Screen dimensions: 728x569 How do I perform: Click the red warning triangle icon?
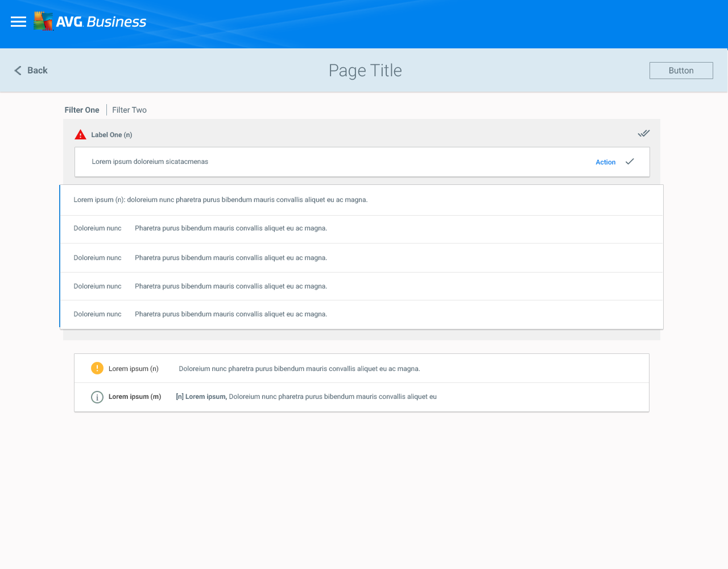(80, 135)
